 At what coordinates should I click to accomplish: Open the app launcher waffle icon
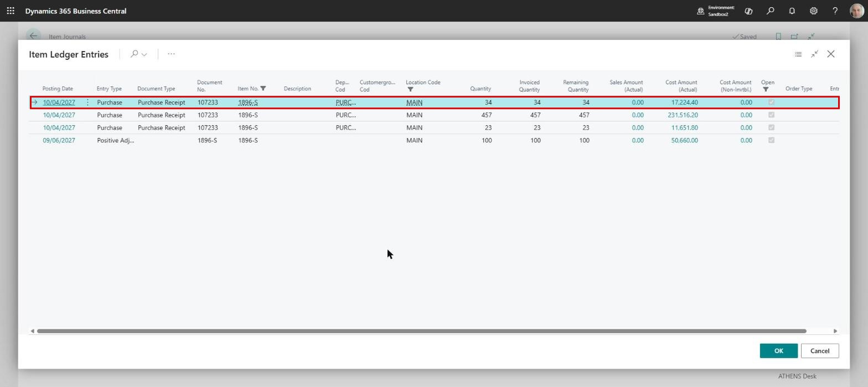[11, 11]
